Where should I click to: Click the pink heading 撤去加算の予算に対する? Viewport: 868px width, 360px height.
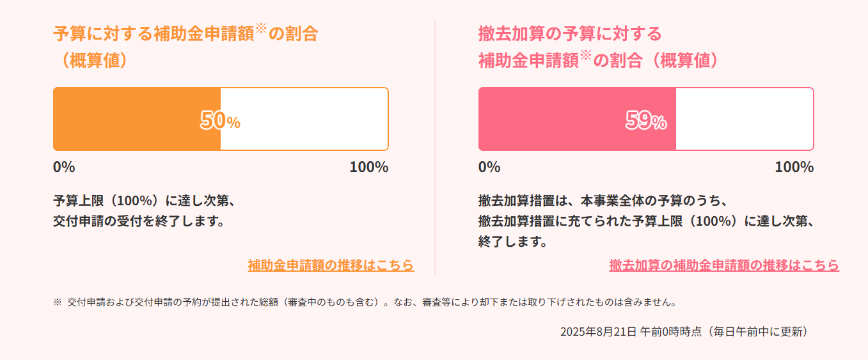click(570, 33)
